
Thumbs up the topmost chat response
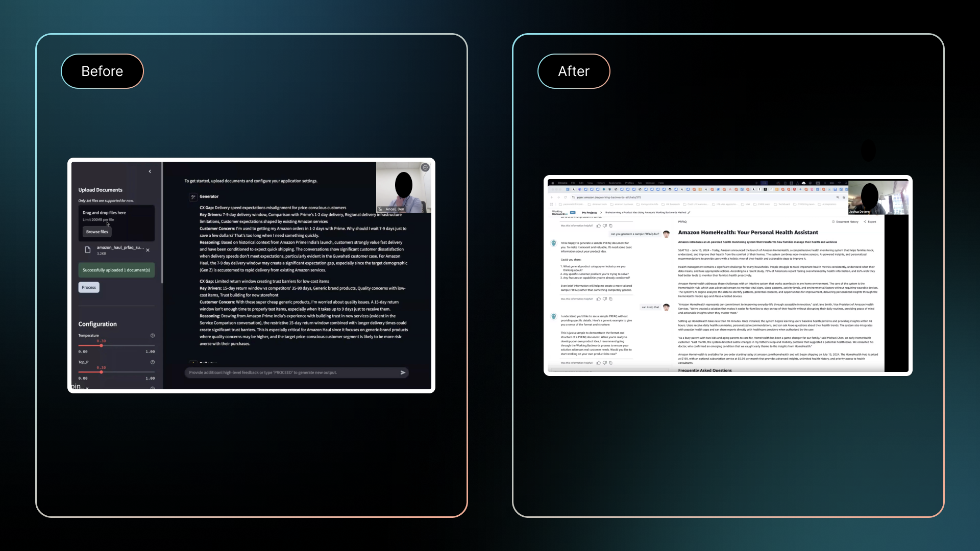pos(599,226)
